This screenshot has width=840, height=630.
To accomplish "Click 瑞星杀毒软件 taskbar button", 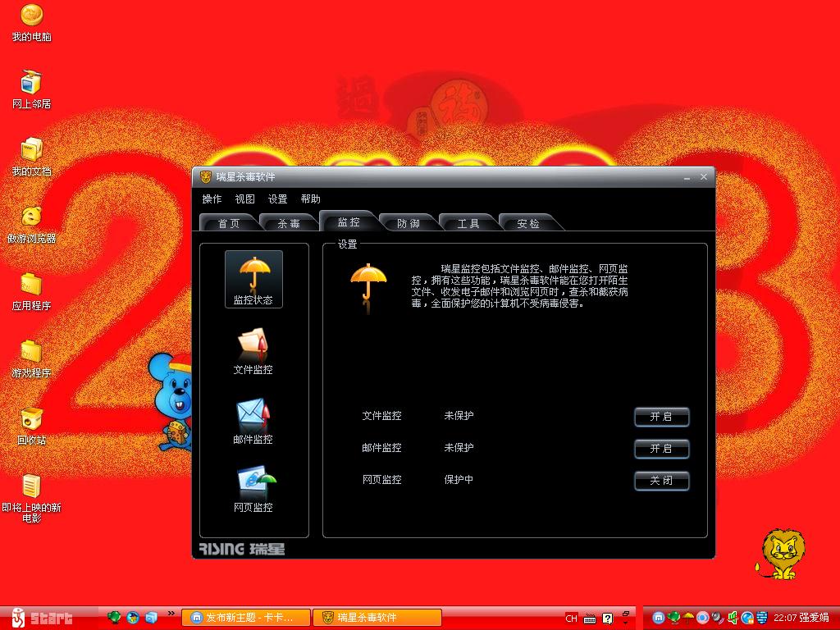I will pyautogui.click(x=377, y=618).
